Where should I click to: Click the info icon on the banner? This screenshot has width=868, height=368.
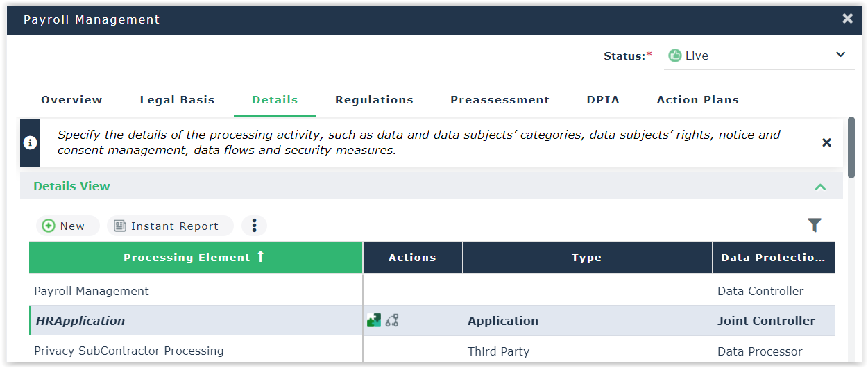pos(31,142)
